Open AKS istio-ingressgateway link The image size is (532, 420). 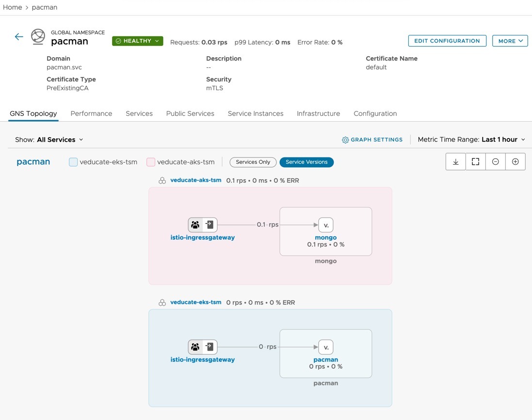click(x=203, y=238)
